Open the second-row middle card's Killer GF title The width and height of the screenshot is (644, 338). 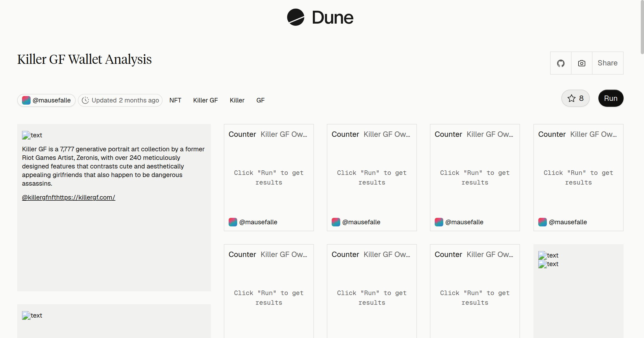[387, 254]
